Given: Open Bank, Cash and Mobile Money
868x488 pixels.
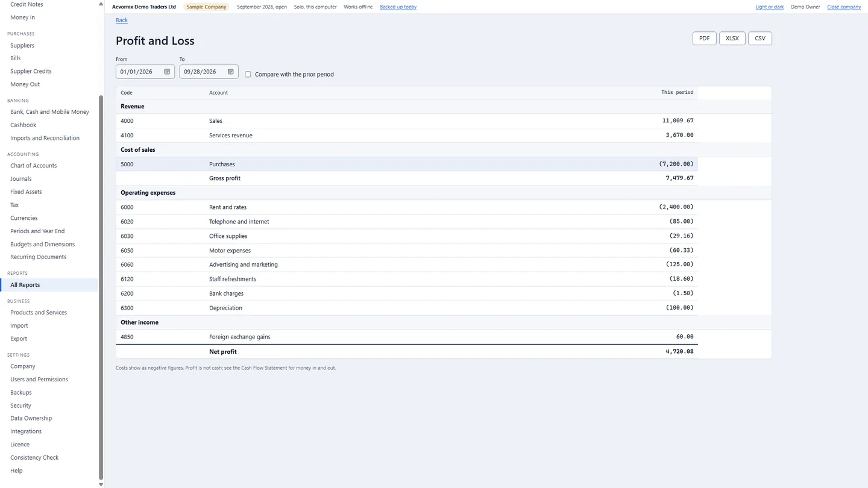Looking at the screenshot, I should pos(49,112).
